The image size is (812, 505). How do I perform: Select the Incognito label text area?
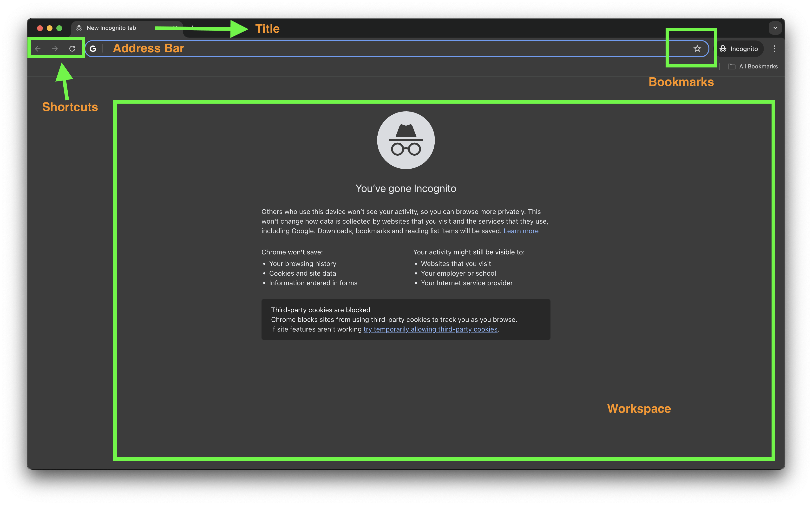pyautogui.click(x=745, y=48)
